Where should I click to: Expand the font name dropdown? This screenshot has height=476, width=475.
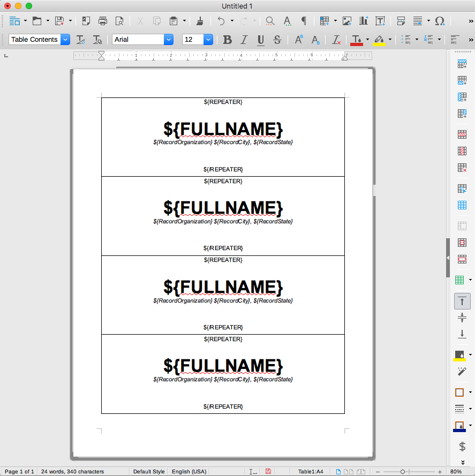click(169, 40)
